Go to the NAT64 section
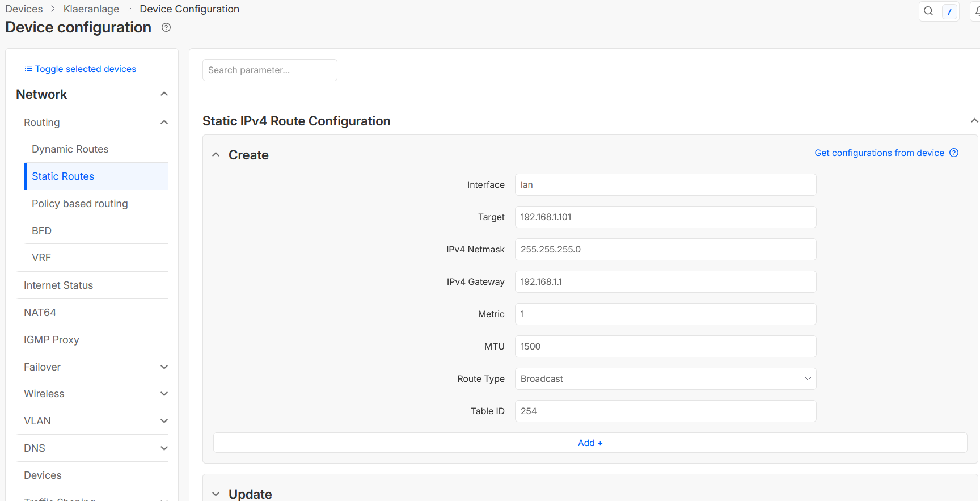The image size is (980, 501). tap(40, 313)
